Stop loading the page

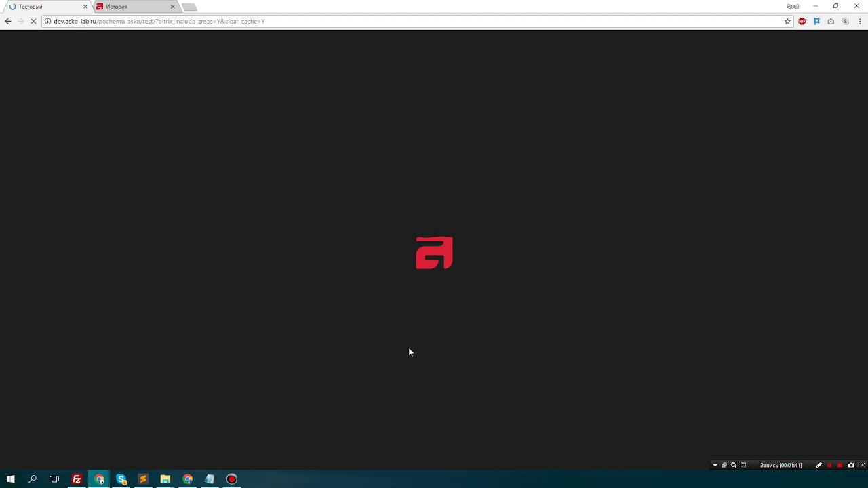click(x=34, y=21)
